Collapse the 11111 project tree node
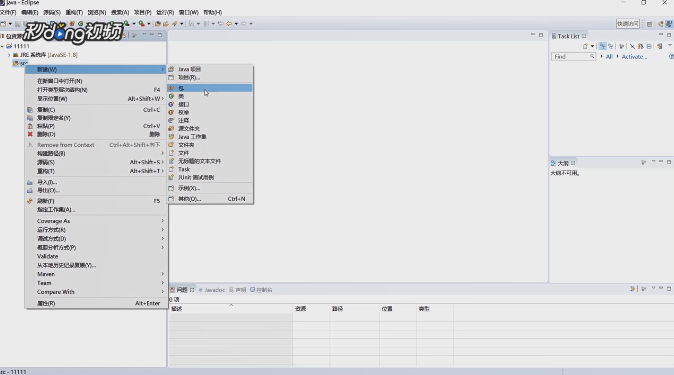Image resolution: width=674 pixels, height=375 pixels. (x=3, y=46)
